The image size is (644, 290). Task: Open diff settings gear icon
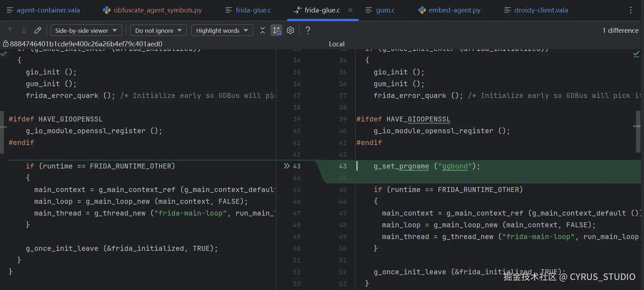coord(290,30)
